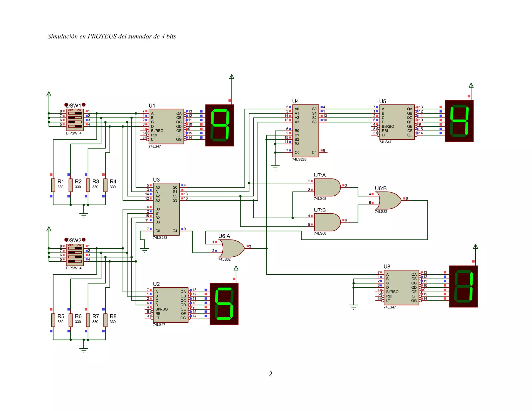Select the U3 74LS283 adder chip
Viewport: 532px width, 411px height.
(166, 209)
